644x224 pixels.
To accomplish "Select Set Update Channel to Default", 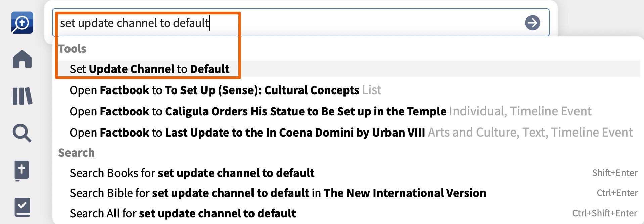I will 149,69.
